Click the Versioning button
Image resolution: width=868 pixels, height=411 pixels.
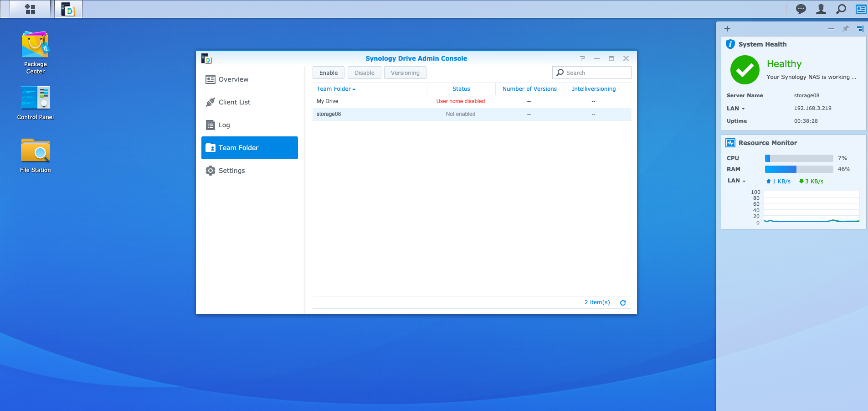405,73
